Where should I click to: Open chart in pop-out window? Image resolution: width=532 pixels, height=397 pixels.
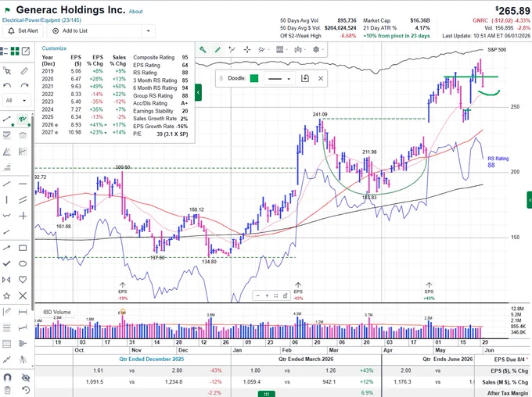coord(26,52)
